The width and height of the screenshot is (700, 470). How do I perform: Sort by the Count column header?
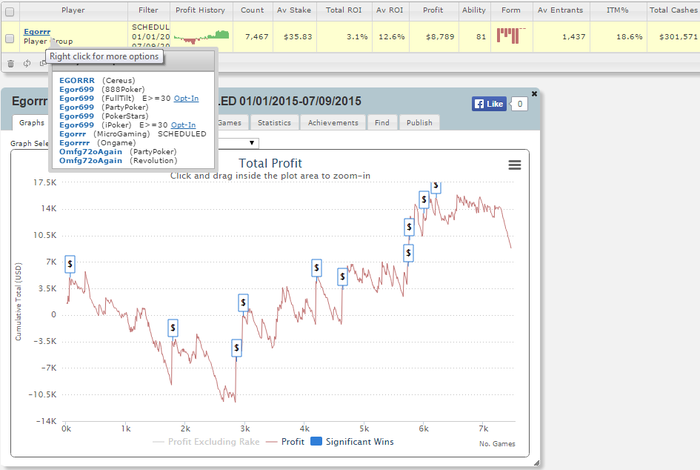click(x=252, y=10)
